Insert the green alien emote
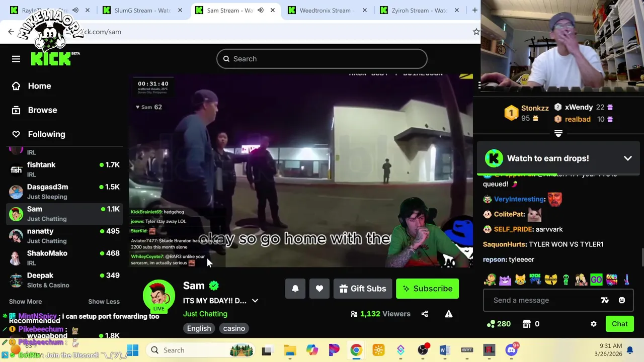Viewport: 644px width, 362px height. coord(566,280)
